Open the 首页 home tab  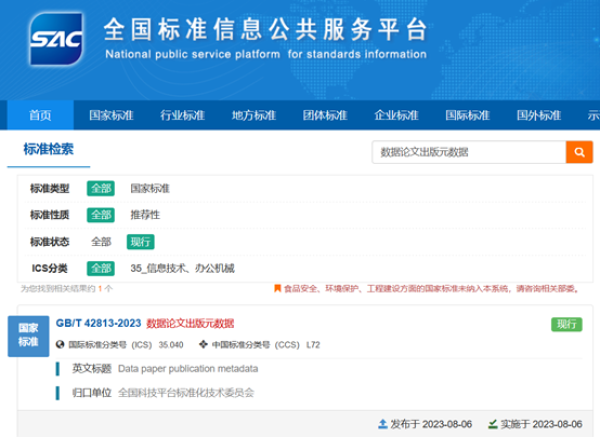tap(40, 115)
